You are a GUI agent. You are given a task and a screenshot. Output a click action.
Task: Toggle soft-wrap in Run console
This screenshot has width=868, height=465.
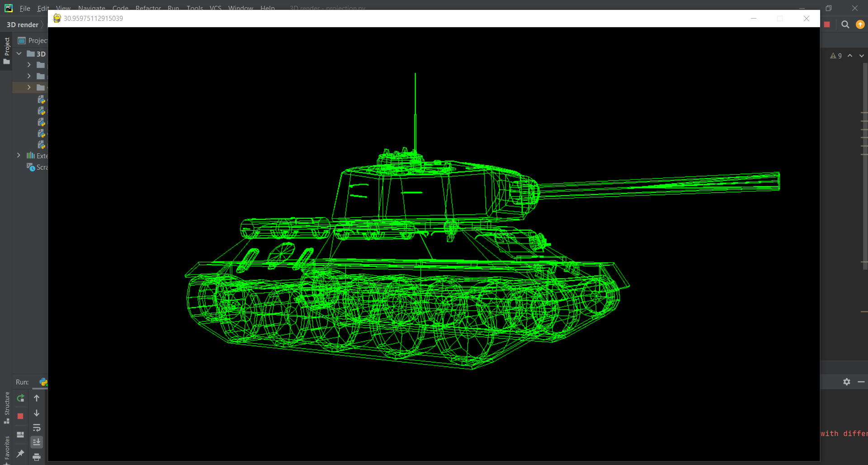[x=37, y=428]
